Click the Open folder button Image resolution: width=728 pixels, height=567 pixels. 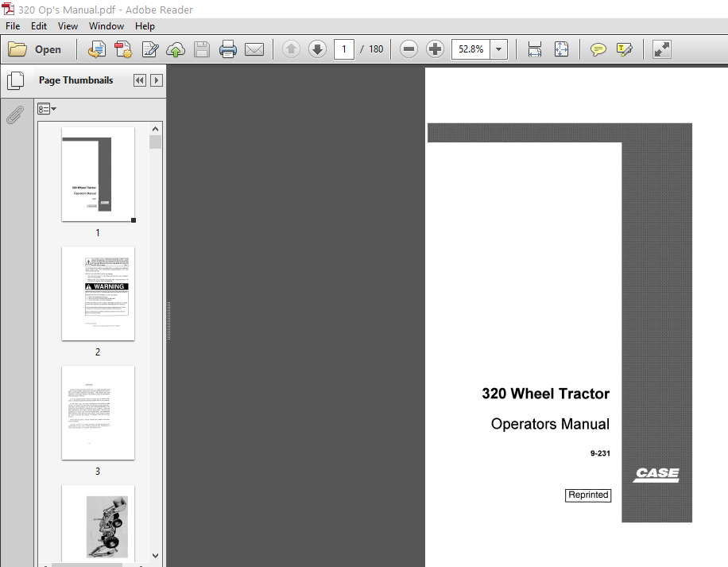click(x=35, y=49)
